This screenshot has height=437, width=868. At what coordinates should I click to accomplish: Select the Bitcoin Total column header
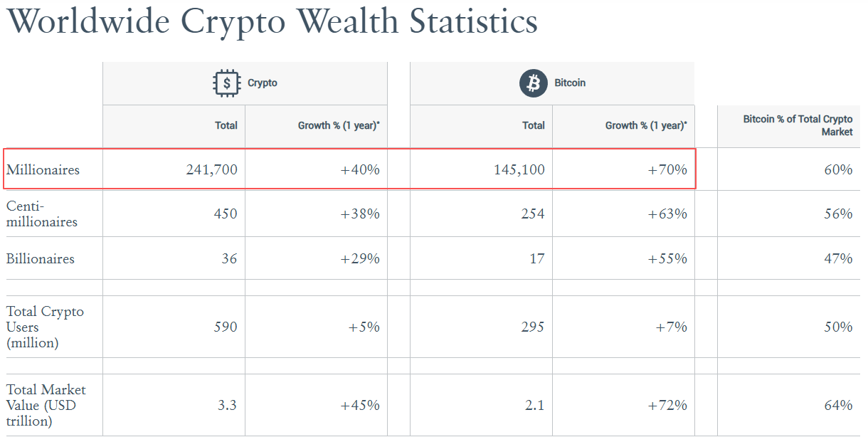[534, 125]
